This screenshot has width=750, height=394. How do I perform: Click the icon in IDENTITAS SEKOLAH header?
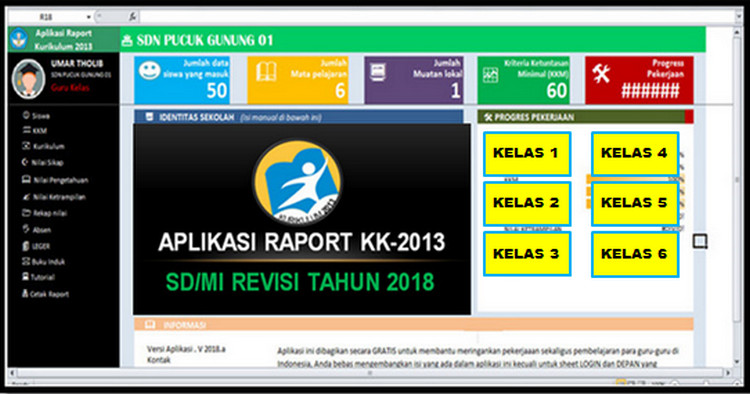pyautogui.click(x=149, y=117)
